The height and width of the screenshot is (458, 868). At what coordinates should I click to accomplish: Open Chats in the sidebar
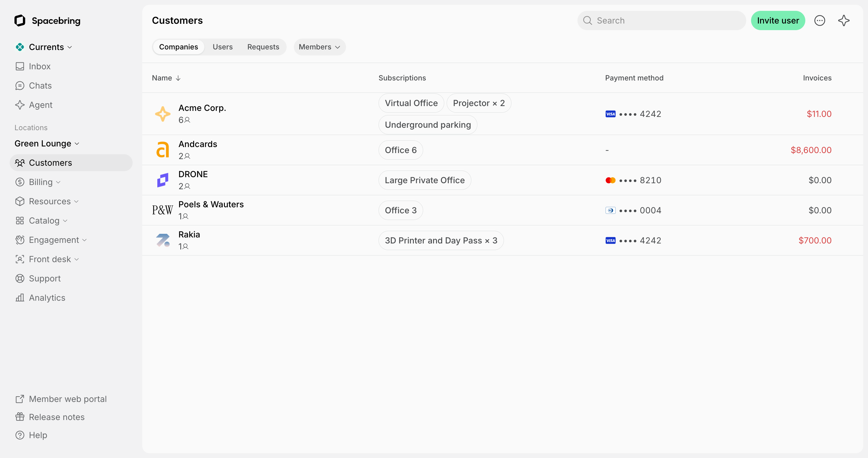[x=33, y=86]
